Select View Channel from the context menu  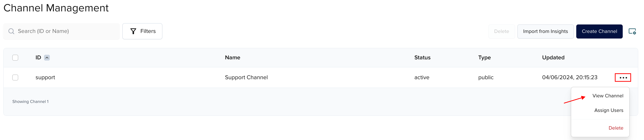pos(608,96)
